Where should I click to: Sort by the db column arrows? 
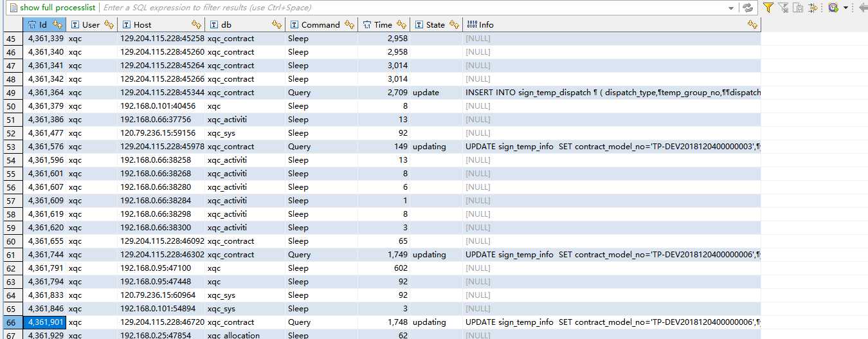coord(276,24)
